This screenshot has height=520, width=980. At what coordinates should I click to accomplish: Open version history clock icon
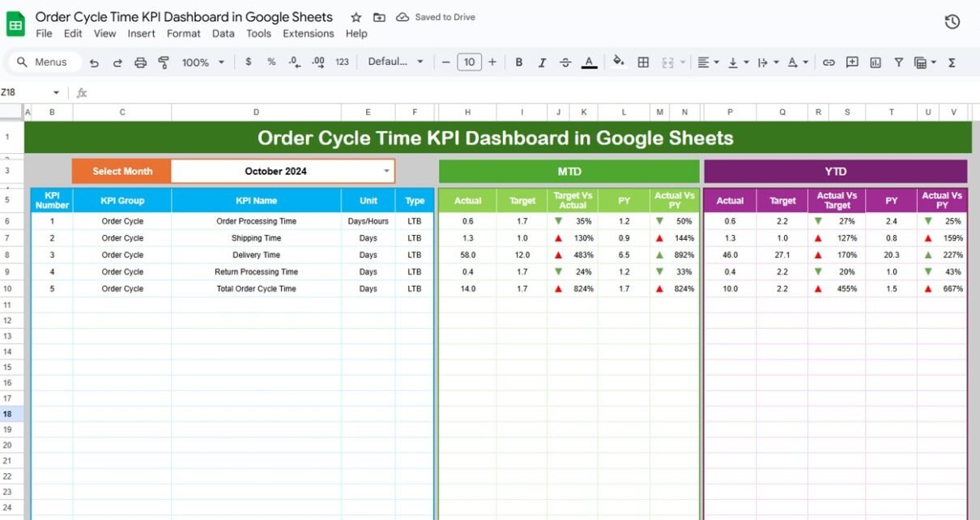[x=952, y=22]
